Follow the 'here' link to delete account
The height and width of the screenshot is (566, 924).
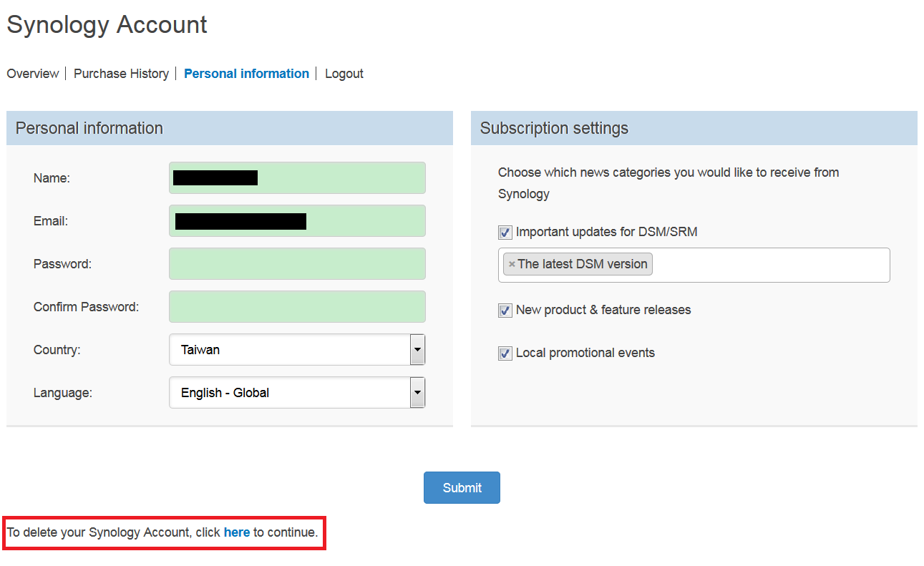click(x=237, y=532)
